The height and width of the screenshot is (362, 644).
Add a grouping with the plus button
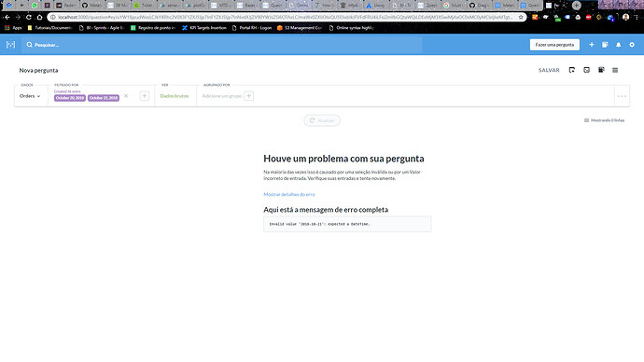(x=248, y=96)
